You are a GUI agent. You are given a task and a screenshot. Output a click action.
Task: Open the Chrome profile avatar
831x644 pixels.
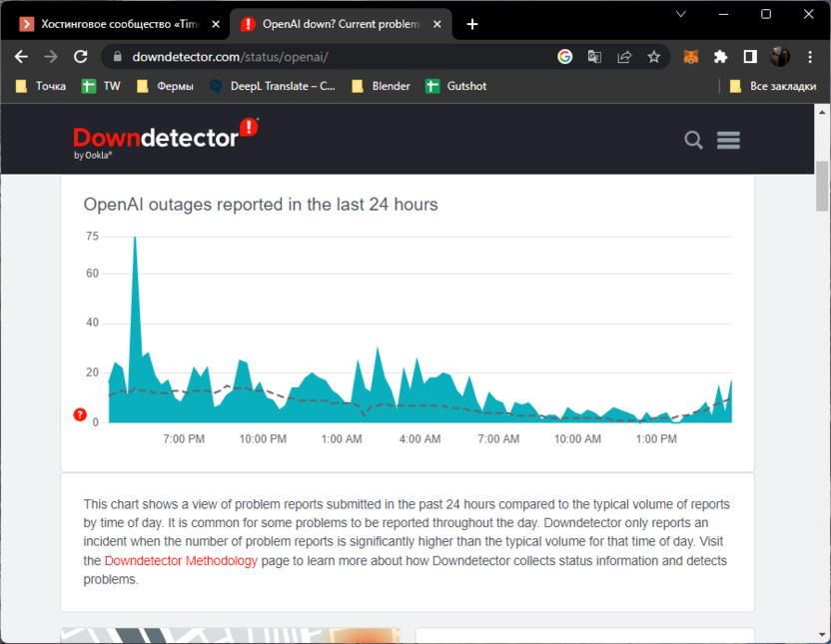tap(780, 57)
